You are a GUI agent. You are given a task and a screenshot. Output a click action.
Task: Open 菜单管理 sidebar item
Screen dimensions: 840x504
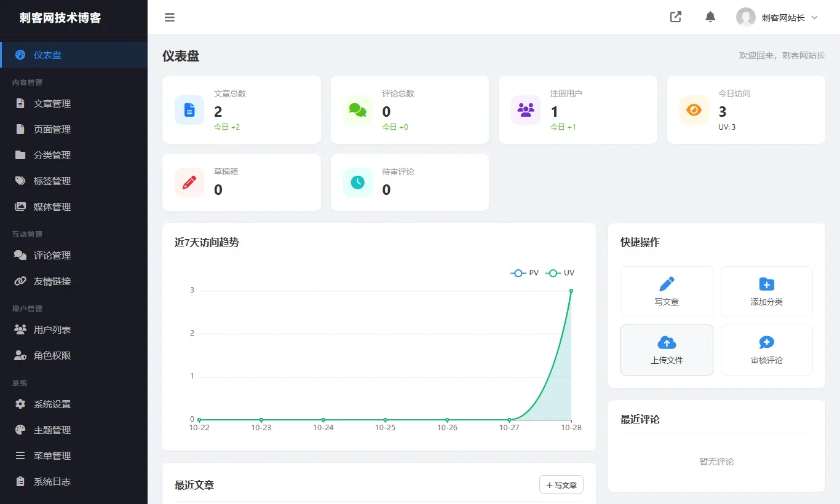pos(74,456)
